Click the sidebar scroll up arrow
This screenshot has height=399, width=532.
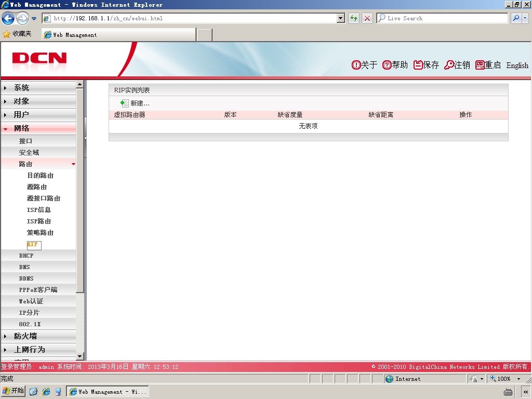(79, 84)
